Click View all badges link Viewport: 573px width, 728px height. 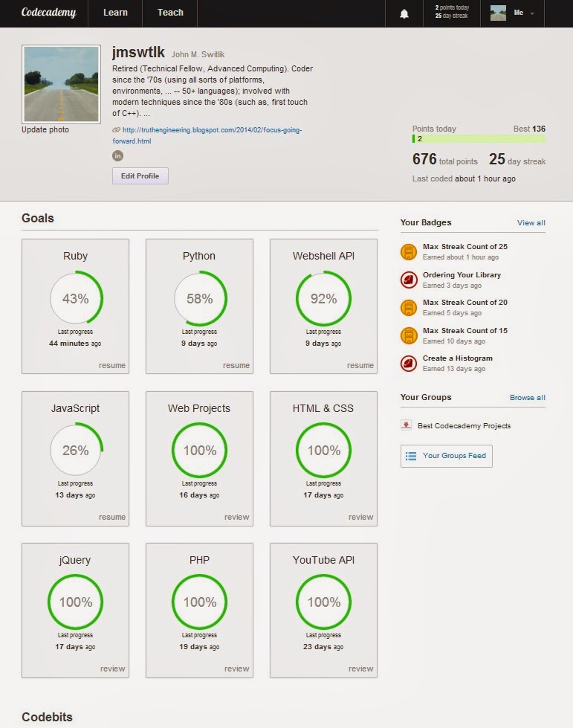[x=531, y=223]
